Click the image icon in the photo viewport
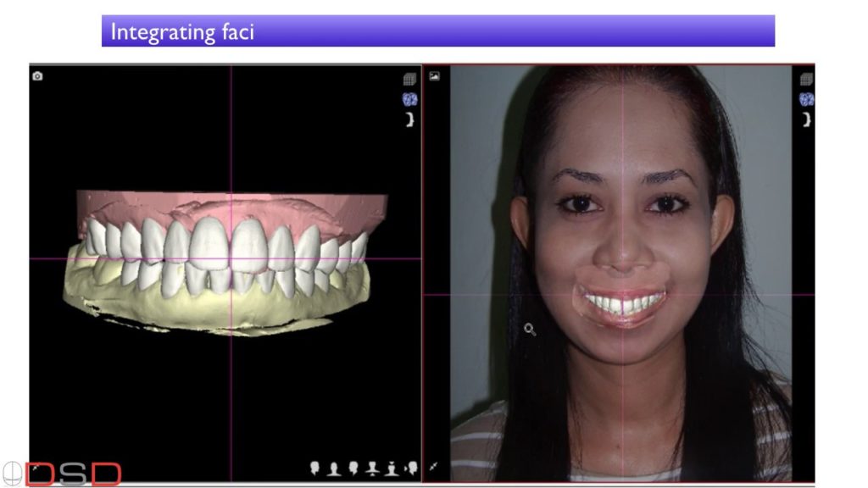Screen dimensions: 868x488 pos(434,76)
